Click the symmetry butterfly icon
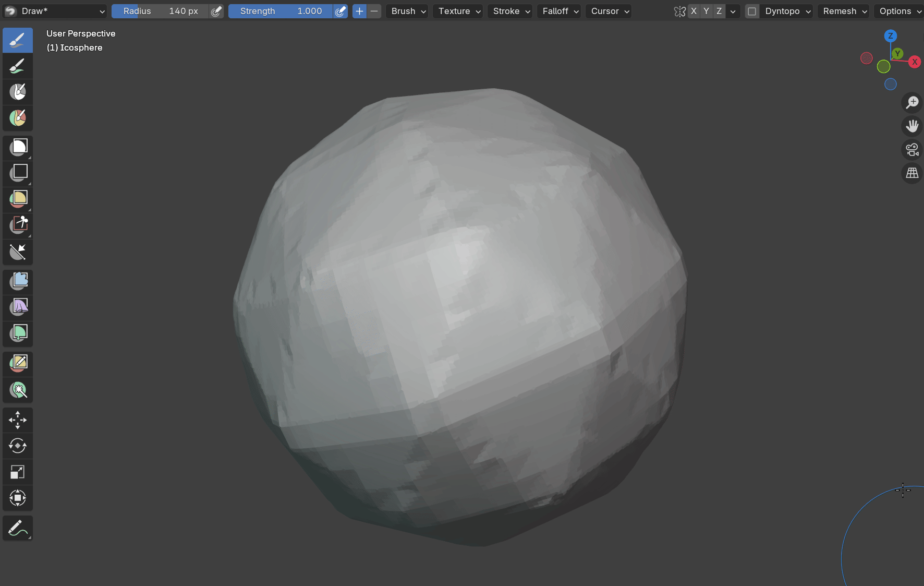 point(679,11)
